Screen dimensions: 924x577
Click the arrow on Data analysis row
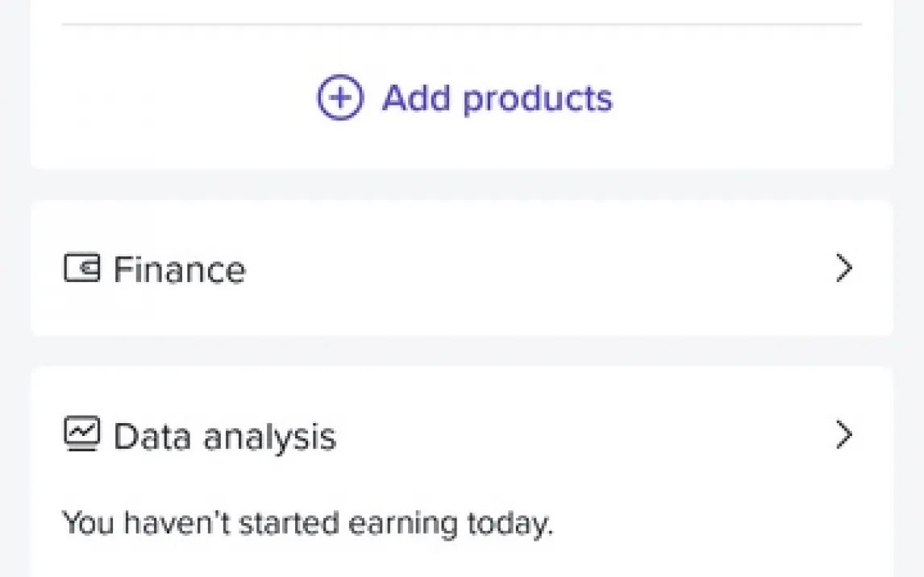844,435
